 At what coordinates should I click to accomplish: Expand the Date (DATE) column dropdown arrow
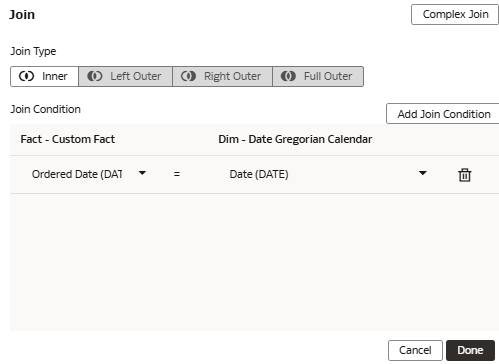(x=423, y=173)
